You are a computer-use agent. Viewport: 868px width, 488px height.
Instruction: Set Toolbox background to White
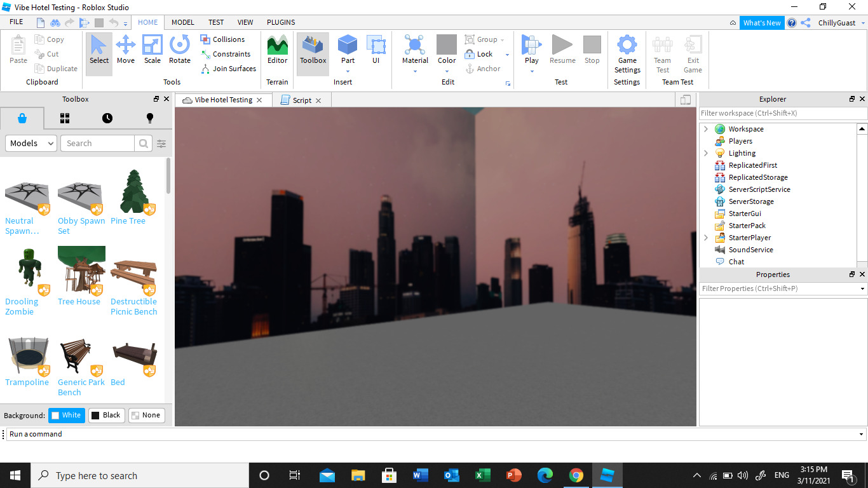tap(67, 416)
